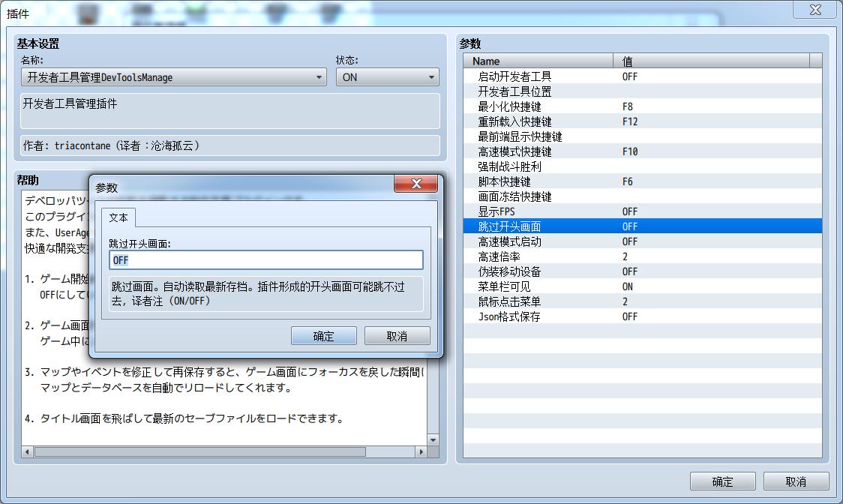
Task: Select the 强制战斗胜利 parameter row
Action: pyautogui.click(x=643, y=166)
